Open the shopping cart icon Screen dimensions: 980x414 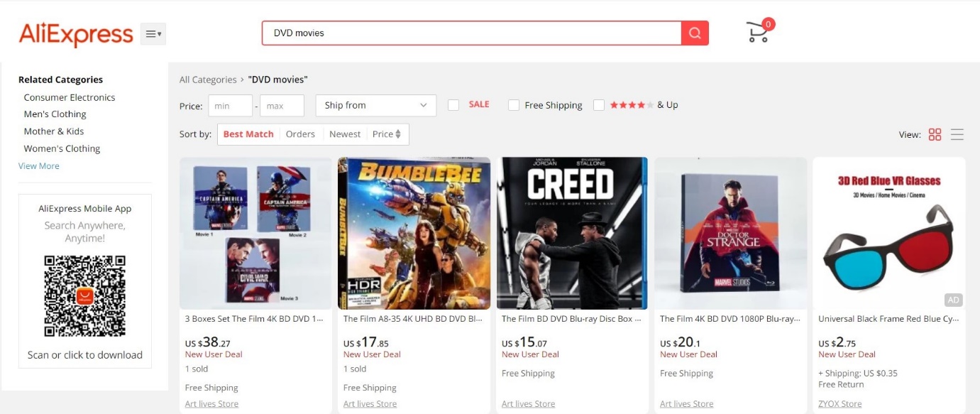(758, 32)
